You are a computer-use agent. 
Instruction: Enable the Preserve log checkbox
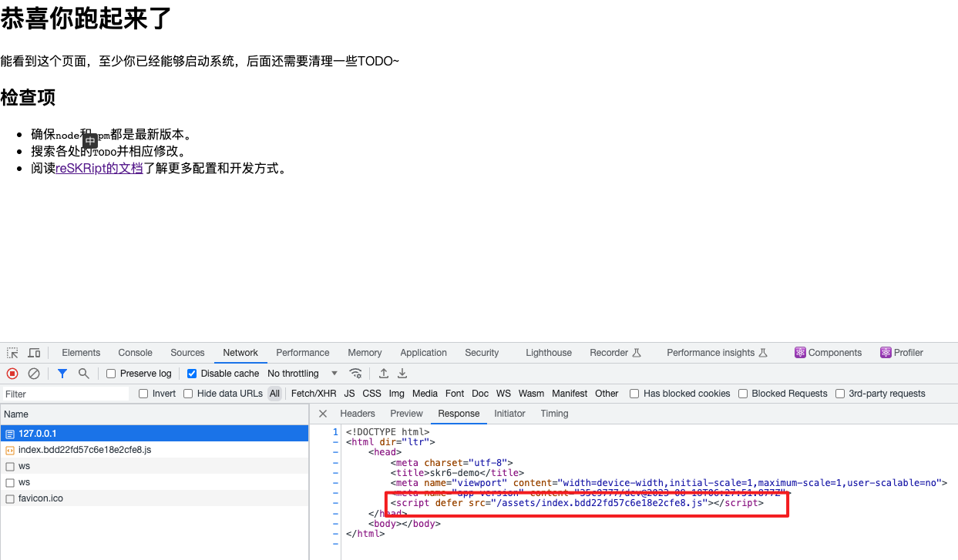point(111,374)
